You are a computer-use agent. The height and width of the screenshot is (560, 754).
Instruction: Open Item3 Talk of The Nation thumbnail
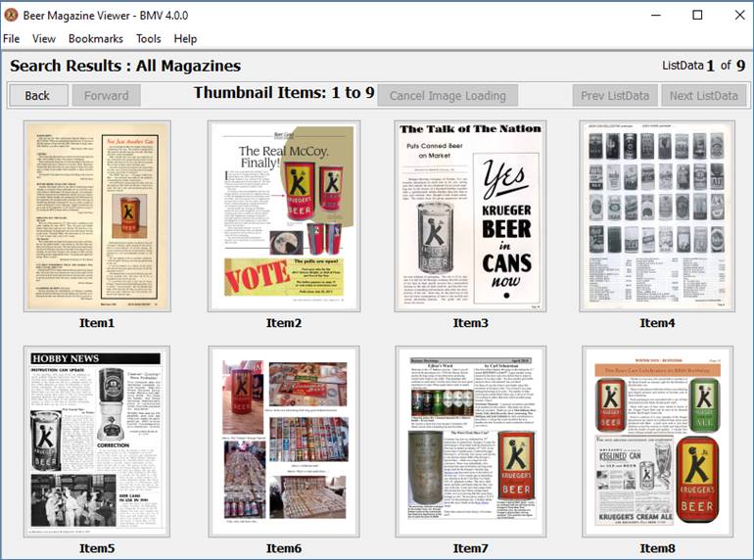470,216
